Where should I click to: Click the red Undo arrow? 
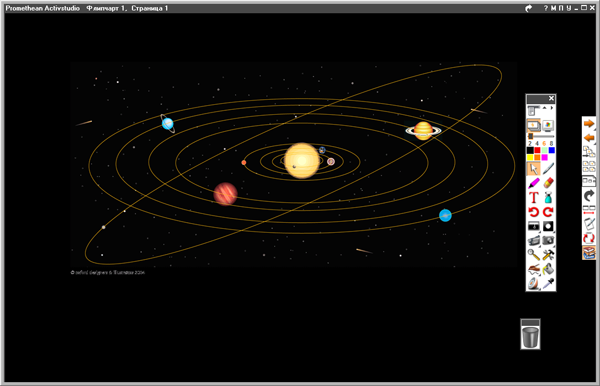click(x=533, y=212)
